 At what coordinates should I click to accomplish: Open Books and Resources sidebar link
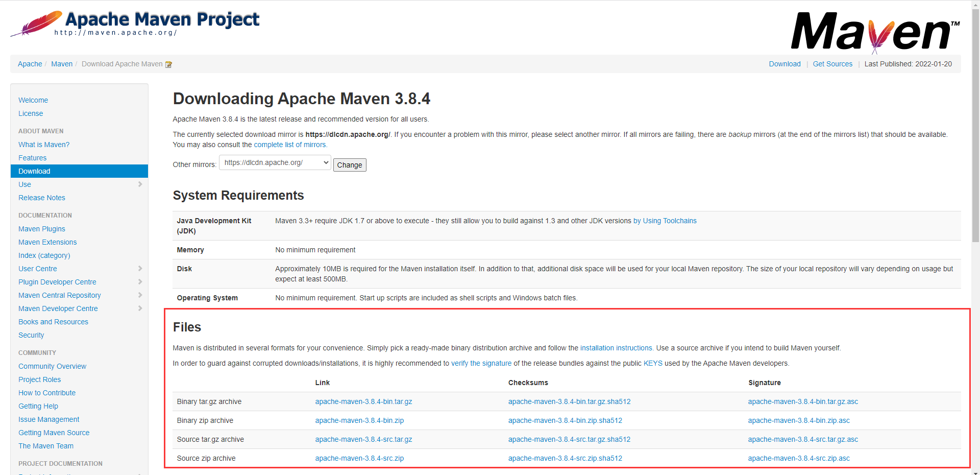tap(54, 322)
